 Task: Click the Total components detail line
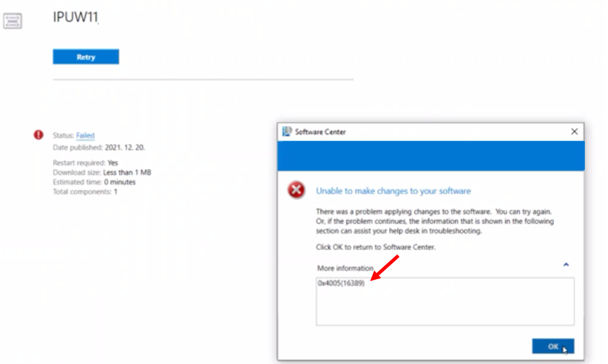point(85,191)
